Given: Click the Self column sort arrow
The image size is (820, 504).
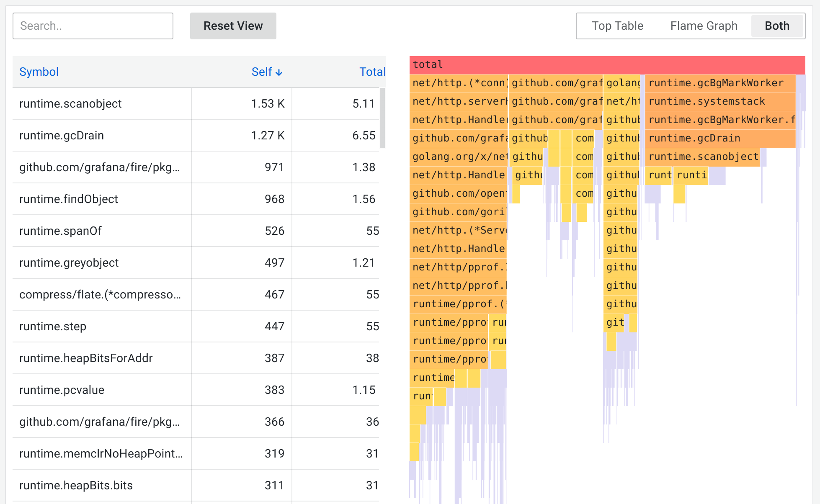Looking at the screenshot, I should [279, 72].
